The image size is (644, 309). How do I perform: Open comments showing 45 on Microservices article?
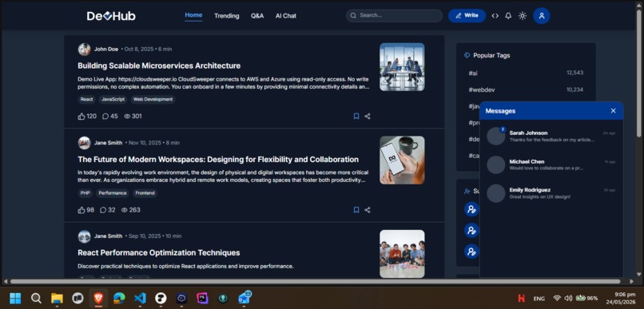(x=109, y=116)
